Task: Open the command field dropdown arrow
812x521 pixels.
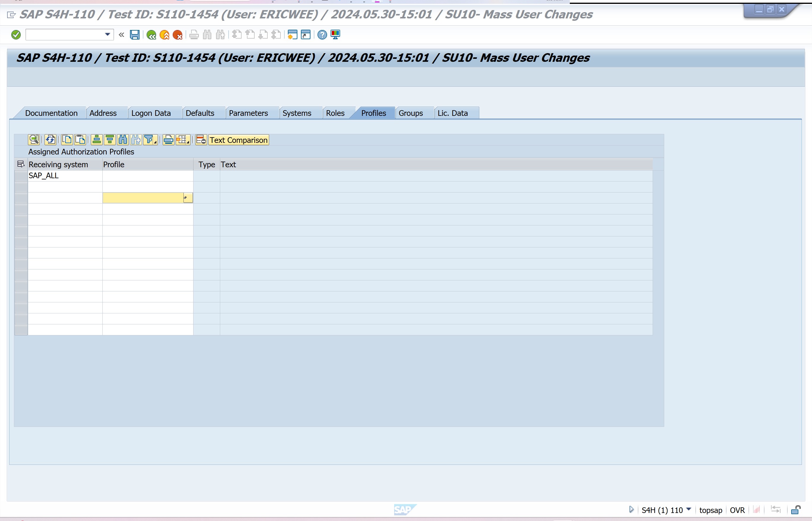Action: (107, 34)
